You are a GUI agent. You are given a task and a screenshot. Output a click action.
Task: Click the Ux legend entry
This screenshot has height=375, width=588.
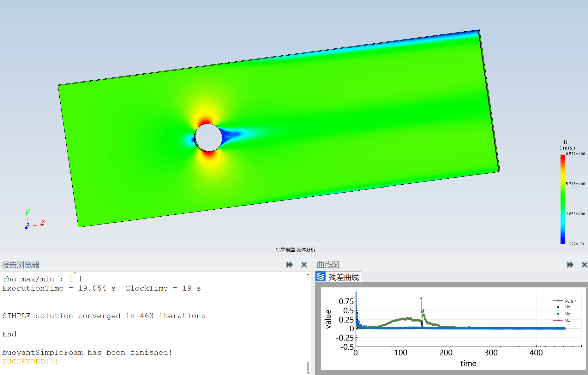click(561, 307)
